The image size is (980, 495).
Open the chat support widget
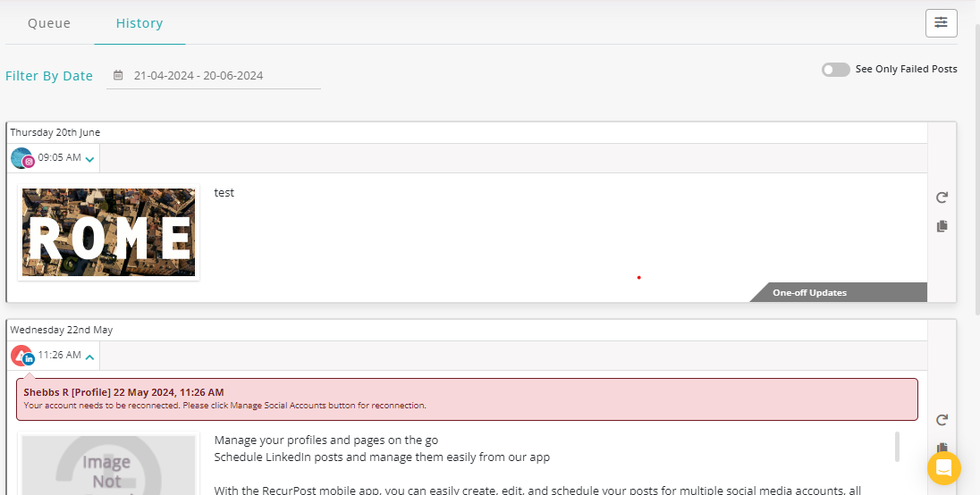pos(943,467)
